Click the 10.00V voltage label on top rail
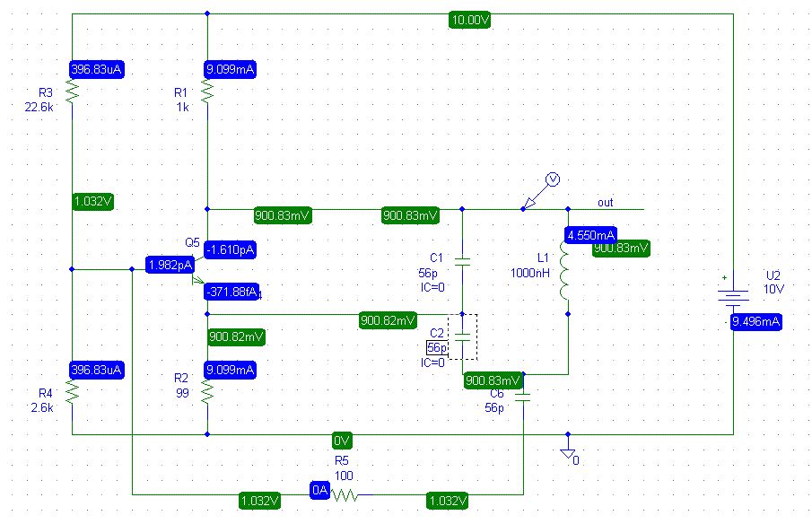 (469, 21)
